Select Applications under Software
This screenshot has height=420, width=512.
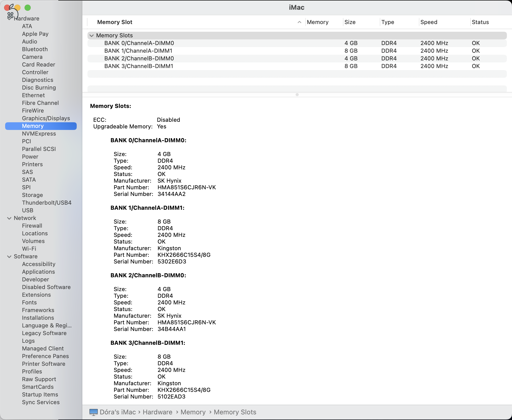38,272
